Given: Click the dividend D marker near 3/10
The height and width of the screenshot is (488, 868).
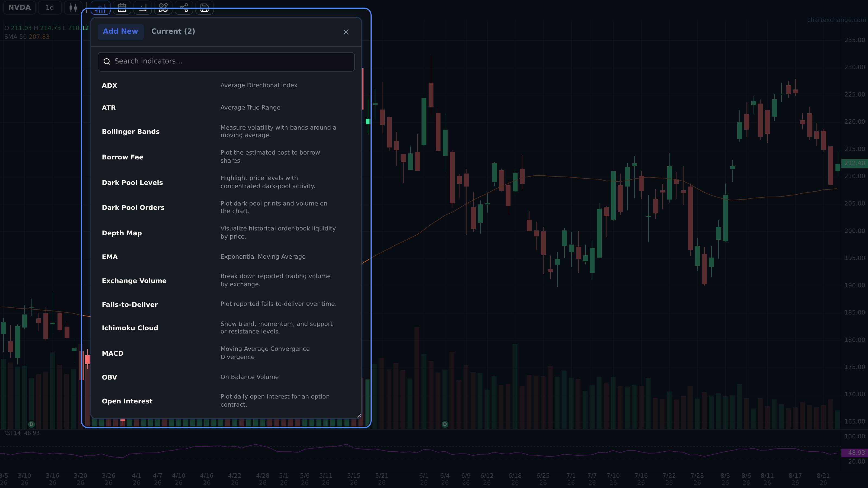Looking at the screenshot, I should [x=31, y=424].
